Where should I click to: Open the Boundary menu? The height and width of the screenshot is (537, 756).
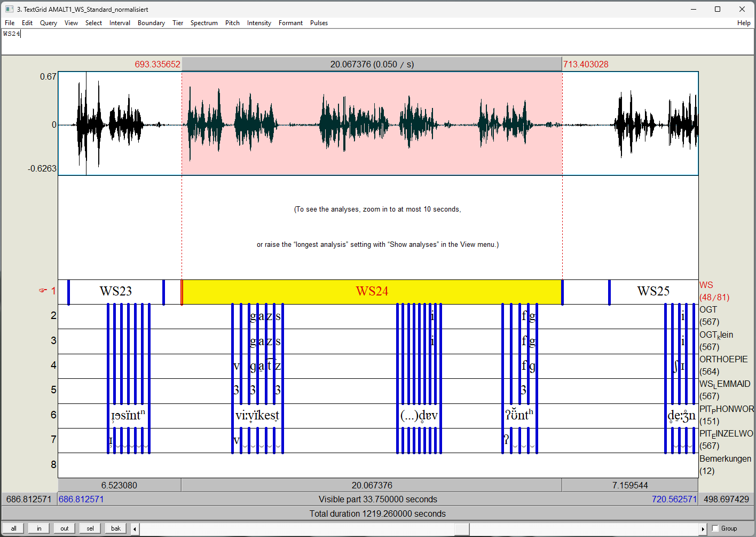point(151,23)
